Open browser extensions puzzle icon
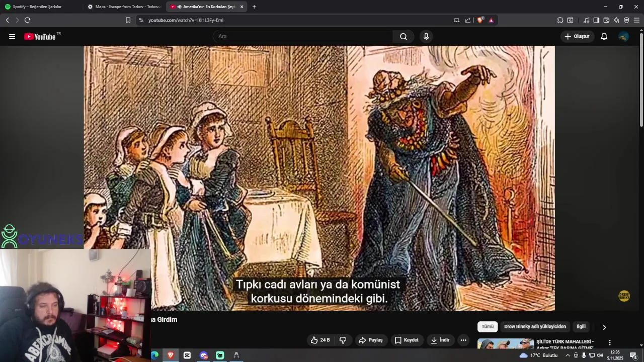This screenshot has width=644, height=362. point(560,20)
